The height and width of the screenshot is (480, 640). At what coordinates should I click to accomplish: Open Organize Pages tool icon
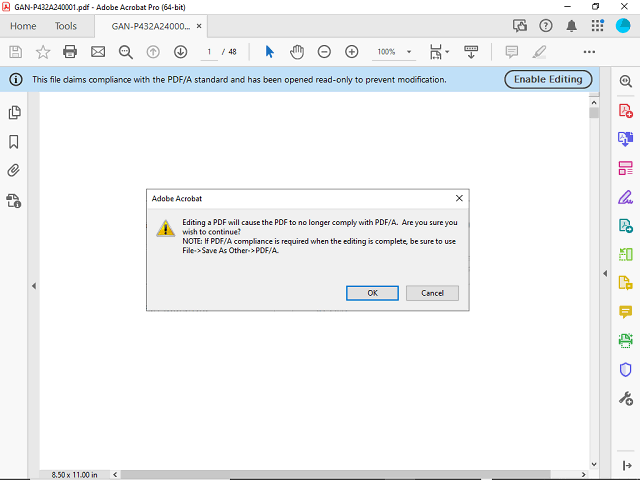tap(625, 168)
